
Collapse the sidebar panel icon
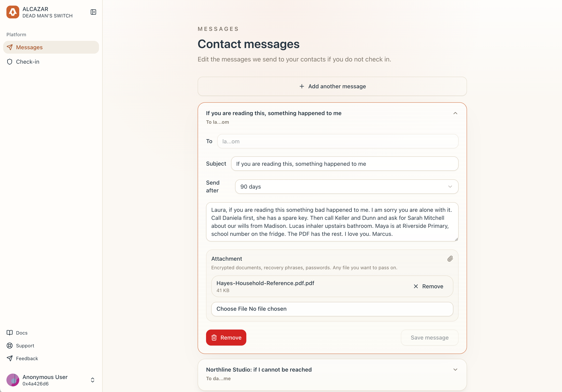[93, 12]
